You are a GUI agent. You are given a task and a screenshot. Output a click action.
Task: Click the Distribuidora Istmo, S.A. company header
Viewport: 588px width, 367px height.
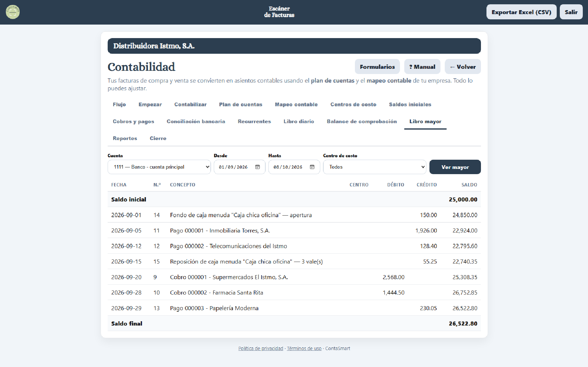(x=294, y=46)
